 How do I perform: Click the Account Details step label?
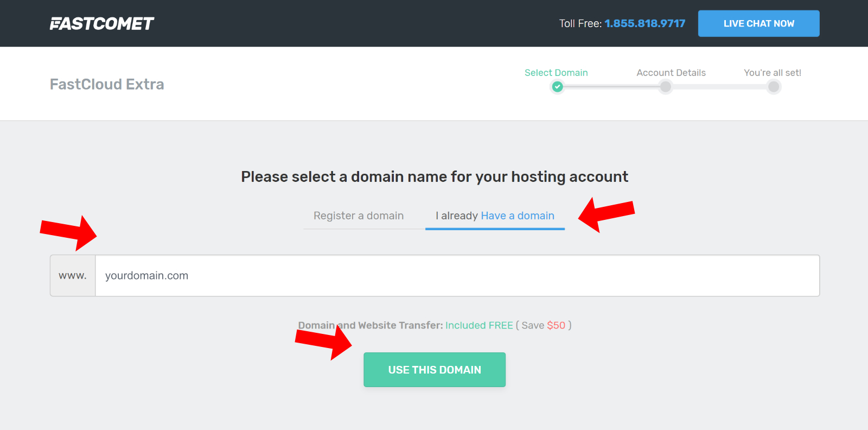pyautogui.click(x=671, y=73)
